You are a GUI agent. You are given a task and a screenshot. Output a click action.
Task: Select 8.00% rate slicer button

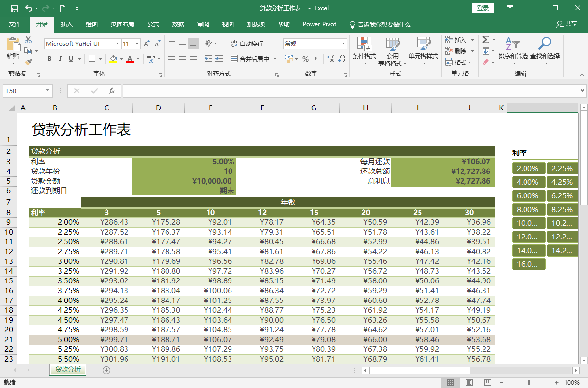pyautogui.click(x=528, y=210)
